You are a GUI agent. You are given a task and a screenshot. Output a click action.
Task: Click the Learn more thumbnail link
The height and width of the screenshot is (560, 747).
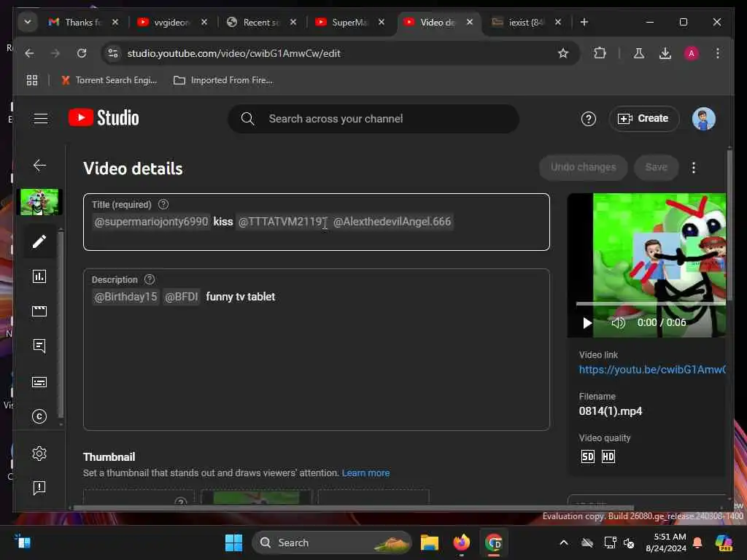[x=366, y=472]
